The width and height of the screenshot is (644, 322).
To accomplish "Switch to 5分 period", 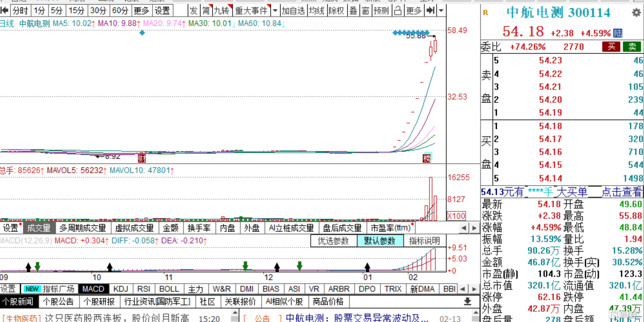I will (x=56, y=10).
